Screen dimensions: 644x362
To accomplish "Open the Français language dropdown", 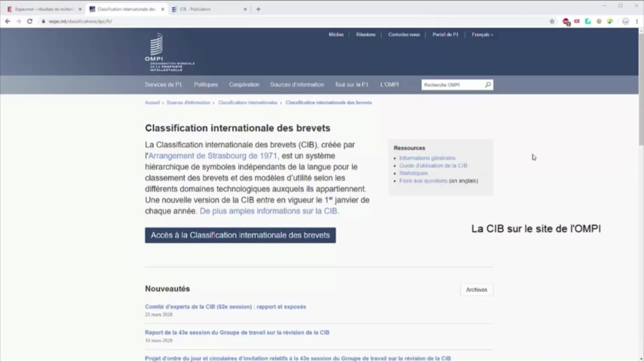I will (482, 35).
